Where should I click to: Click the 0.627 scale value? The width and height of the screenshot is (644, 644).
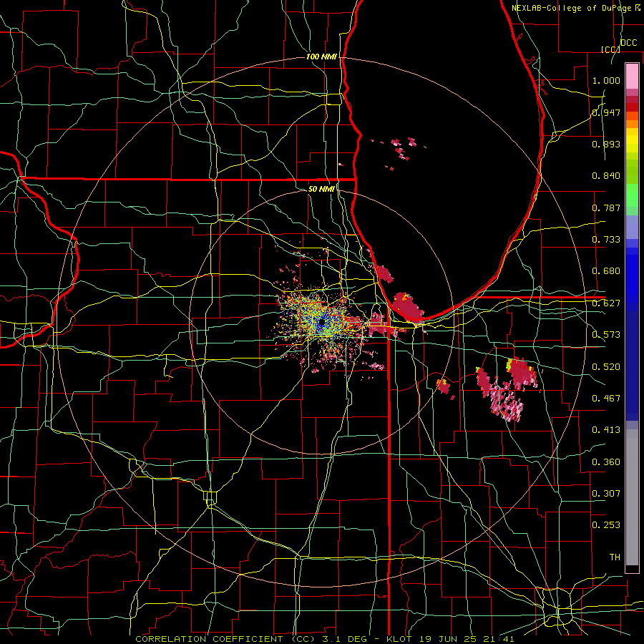(606, 303)
